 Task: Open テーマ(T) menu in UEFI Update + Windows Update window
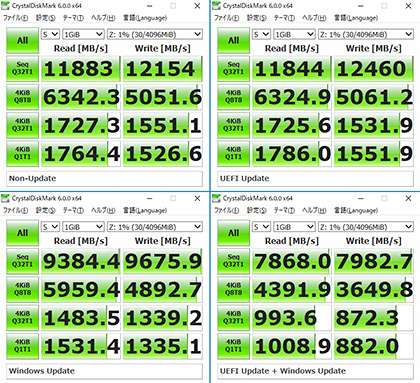284,211
